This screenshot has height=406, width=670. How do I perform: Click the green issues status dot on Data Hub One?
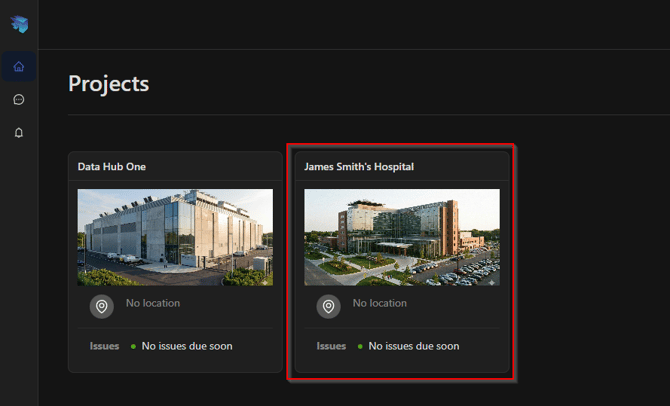point(133,347)
